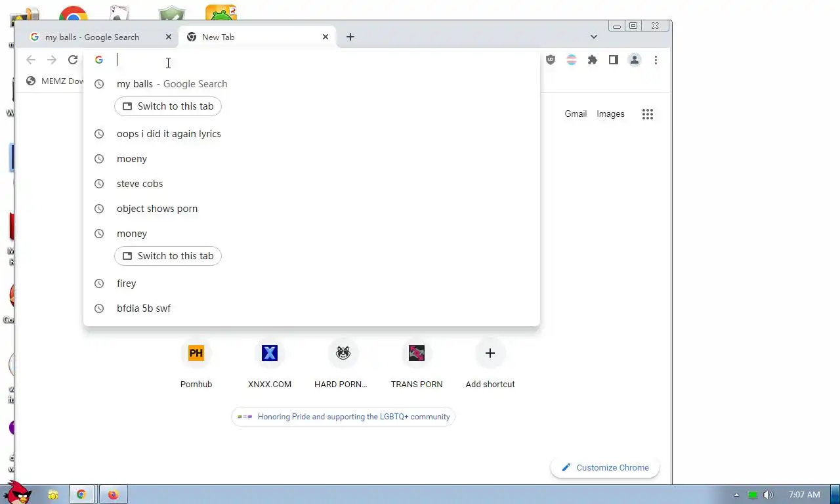Select the 'moeny' suggestion

click(311, 159)
